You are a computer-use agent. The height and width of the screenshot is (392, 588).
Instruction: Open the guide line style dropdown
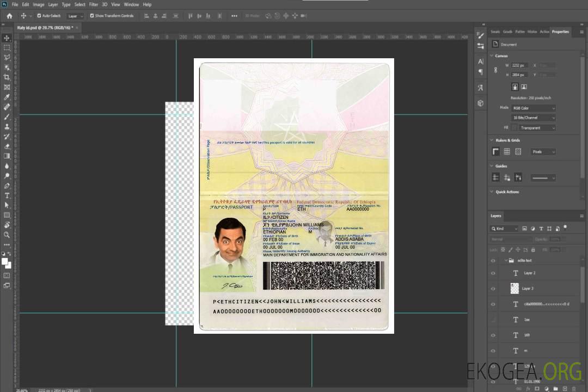543,178
